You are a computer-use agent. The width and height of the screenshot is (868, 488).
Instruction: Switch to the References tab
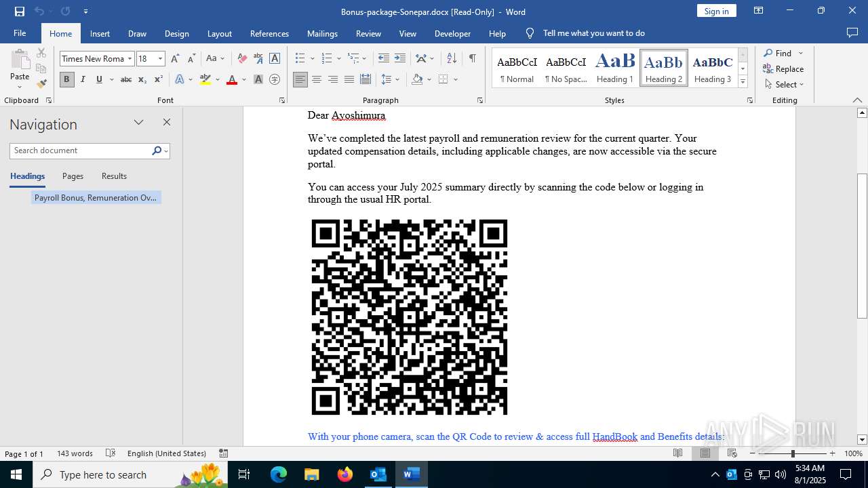point(269,33)
